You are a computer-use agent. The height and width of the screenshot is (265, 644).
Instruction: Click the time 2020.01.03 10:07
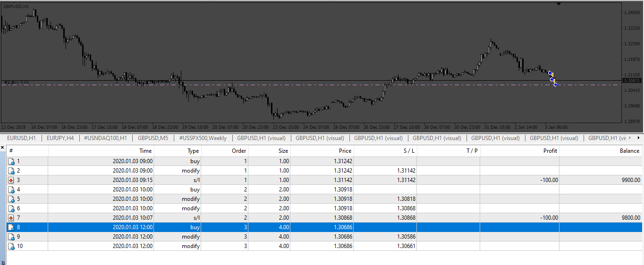pos(132,218)
